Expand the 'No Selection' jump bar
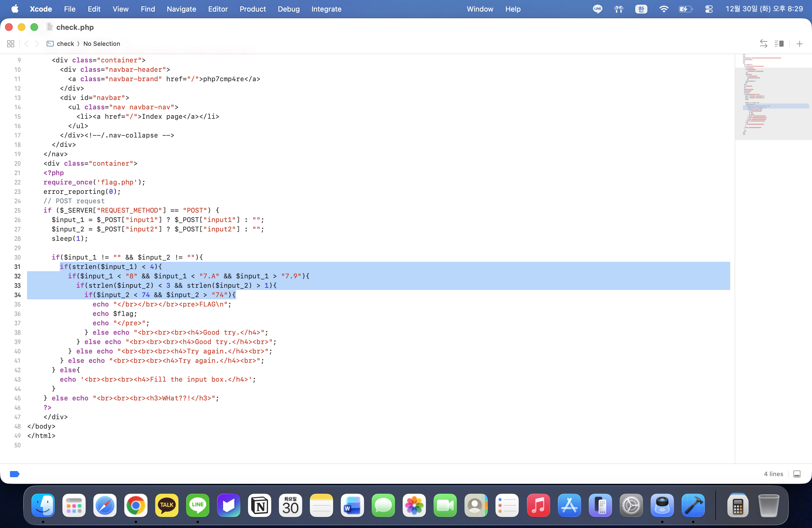 point(102,44)
